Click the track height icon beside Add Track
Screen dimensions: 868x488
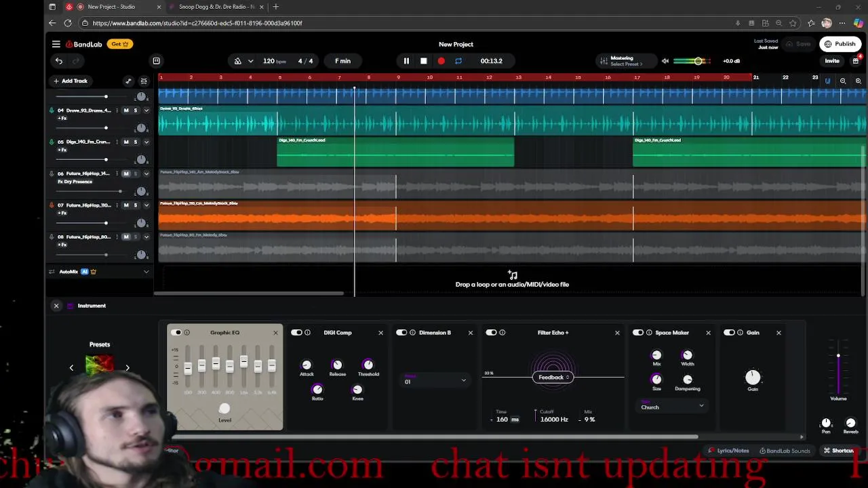click(x=144, y=81)
